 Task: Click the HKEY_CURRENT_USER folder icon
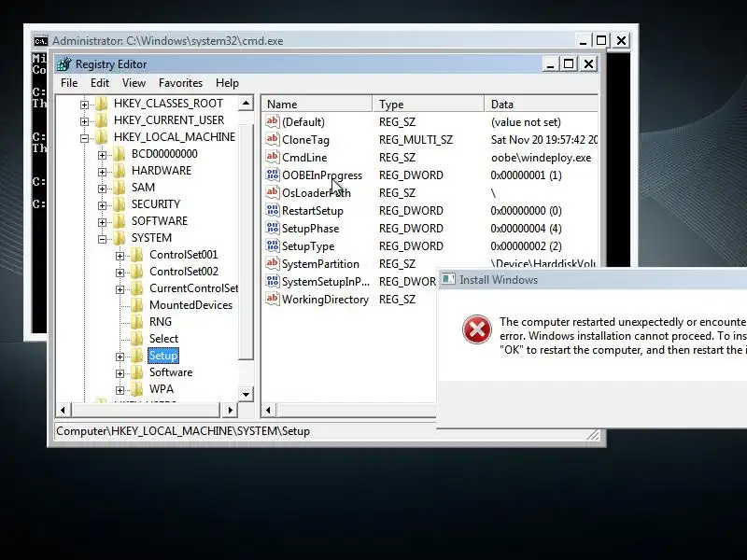[102, 120]
